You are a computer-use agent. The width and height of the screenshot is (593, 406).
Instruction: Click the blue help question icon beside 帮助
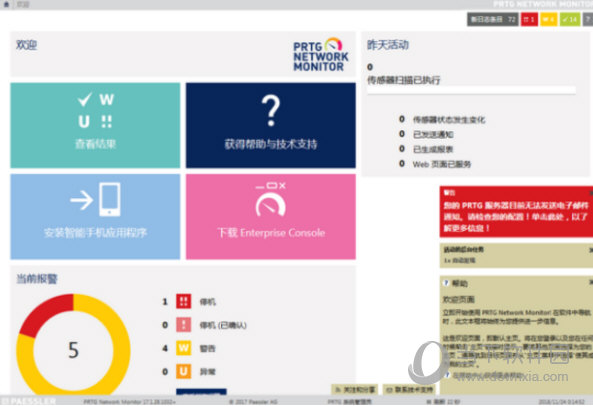pos(446,283)
